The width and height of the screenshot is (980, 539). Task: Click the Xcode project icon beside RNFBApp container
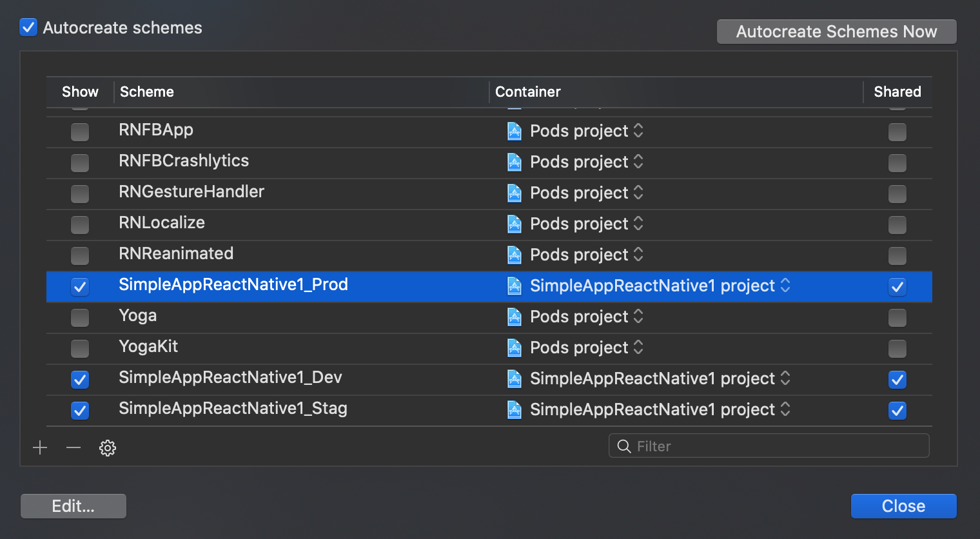[x=514, y=132]
